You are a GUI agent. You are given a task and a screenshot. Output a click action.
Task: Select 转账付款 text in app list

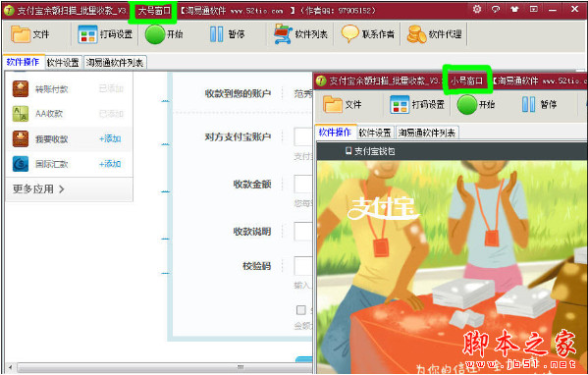pyautogui.click(x=52, y=89)
